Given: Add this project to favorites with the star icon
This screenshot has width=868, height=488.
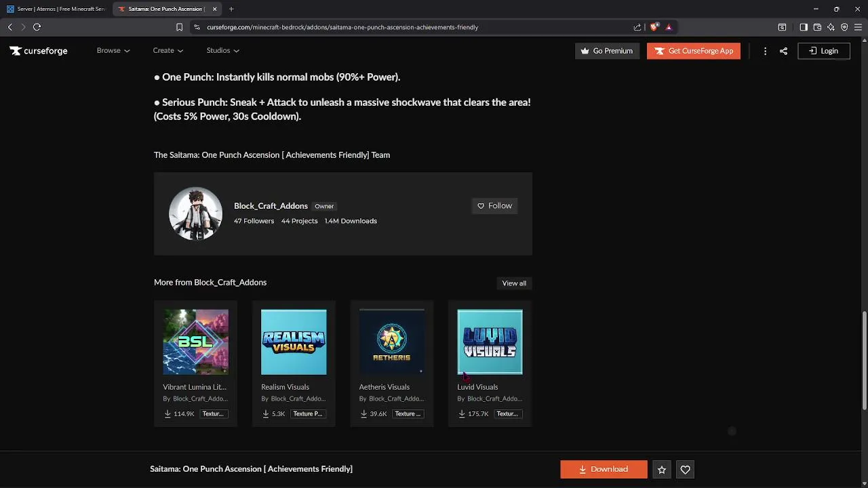Looking at the screenshot, I should pyautogui.click(x=662, y=470).
